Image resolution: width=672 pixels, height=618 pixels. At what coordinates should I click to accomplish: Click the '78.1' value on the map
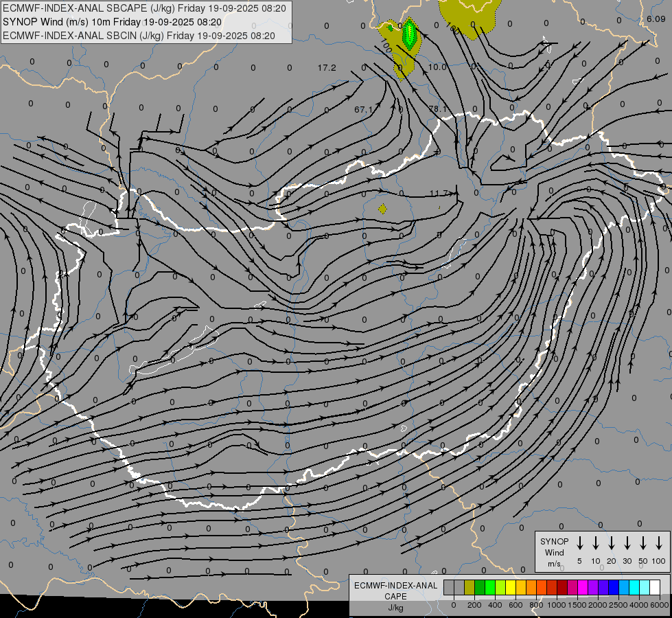click(438, 109)
